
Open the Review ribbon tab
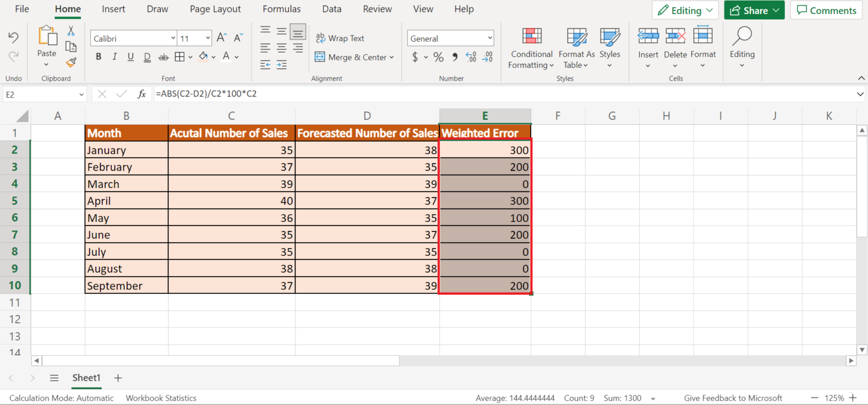(377, 9)
